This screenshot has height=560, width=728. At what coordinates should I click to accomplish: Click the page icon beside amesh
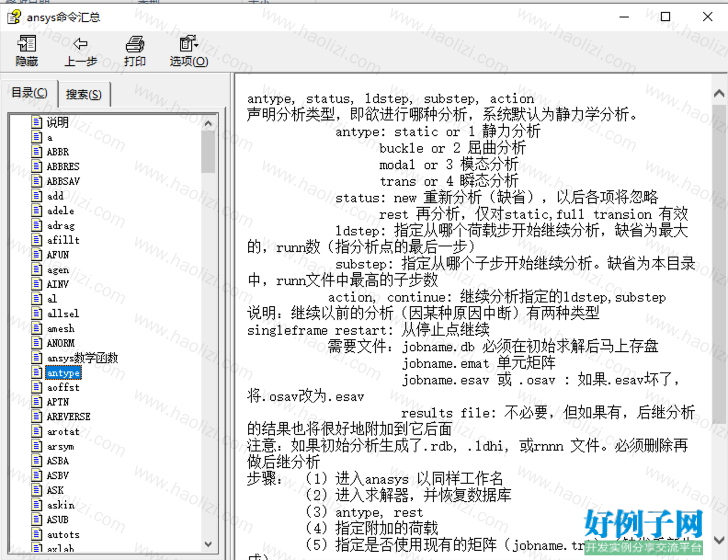coord(37,328)
